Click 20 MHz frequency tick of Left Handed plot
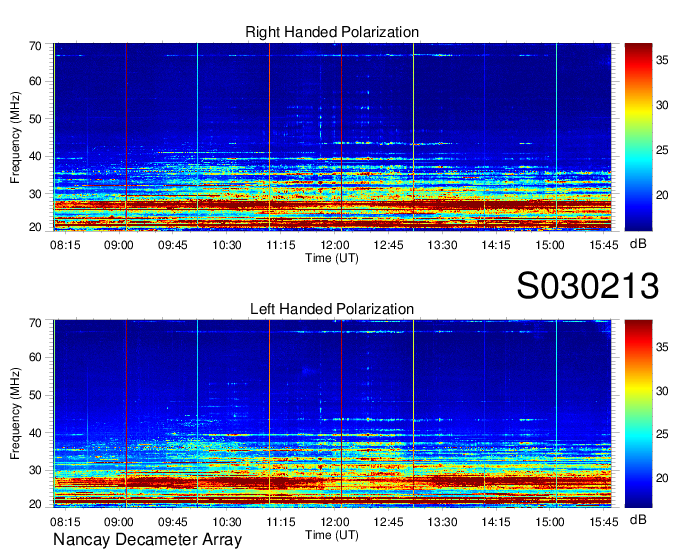Image resolution: width=680 pixels, height=552 pixels. [x=35, y=504]
